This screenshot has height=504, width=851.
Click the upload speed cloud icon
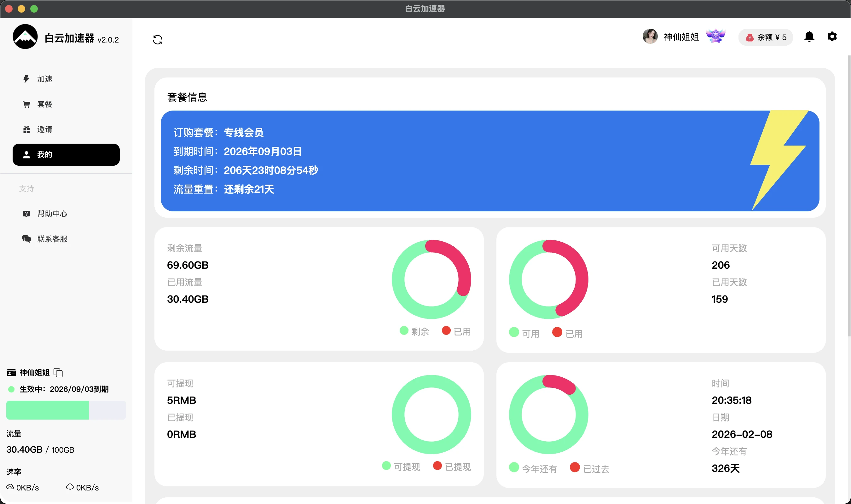[10, 487]
